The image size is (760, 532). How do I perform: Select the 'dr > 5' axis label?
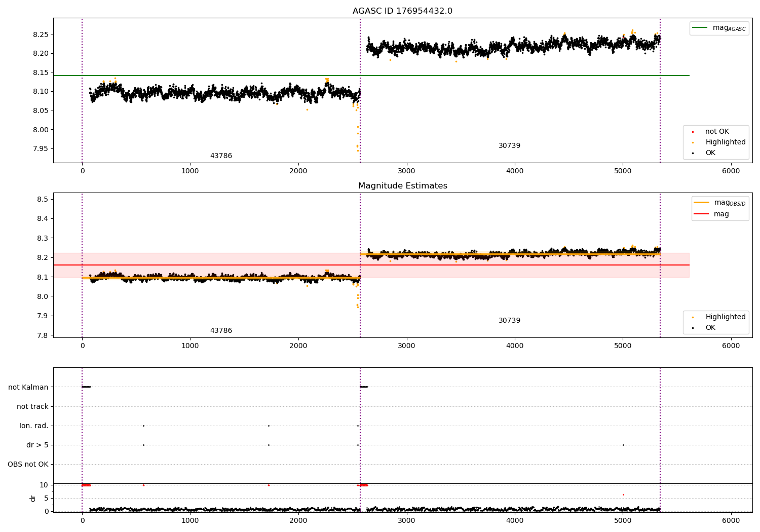click(x=37, y=445)
